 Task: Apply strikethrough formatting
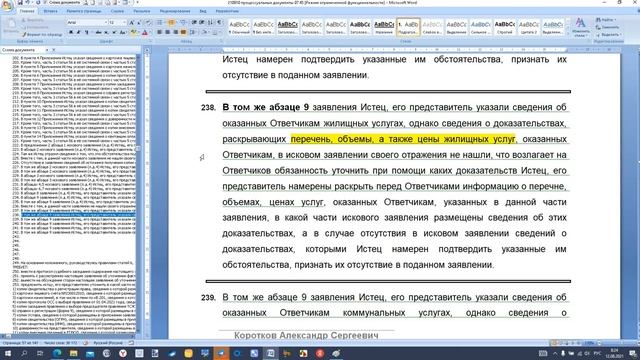[98, 32]
